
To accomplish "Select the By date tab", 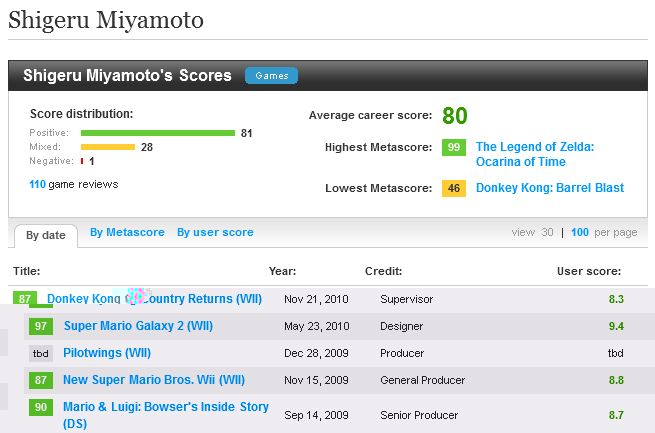I will pos(46,236).
